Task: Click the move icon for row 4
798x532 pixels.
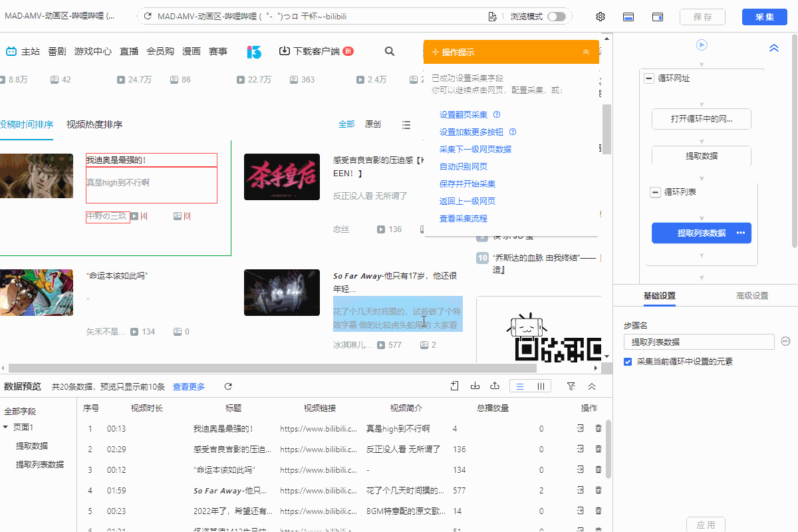Action: [x=581, y=490]
